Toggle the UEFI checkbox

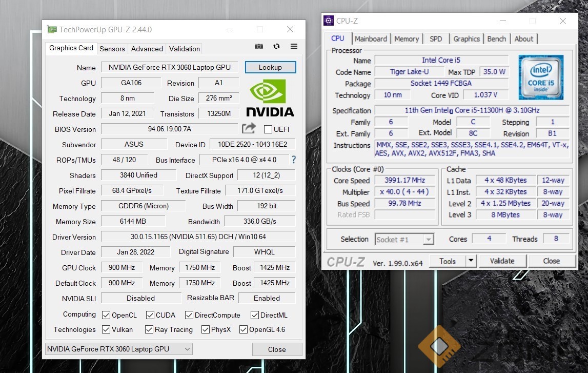[x=268, y=129]
